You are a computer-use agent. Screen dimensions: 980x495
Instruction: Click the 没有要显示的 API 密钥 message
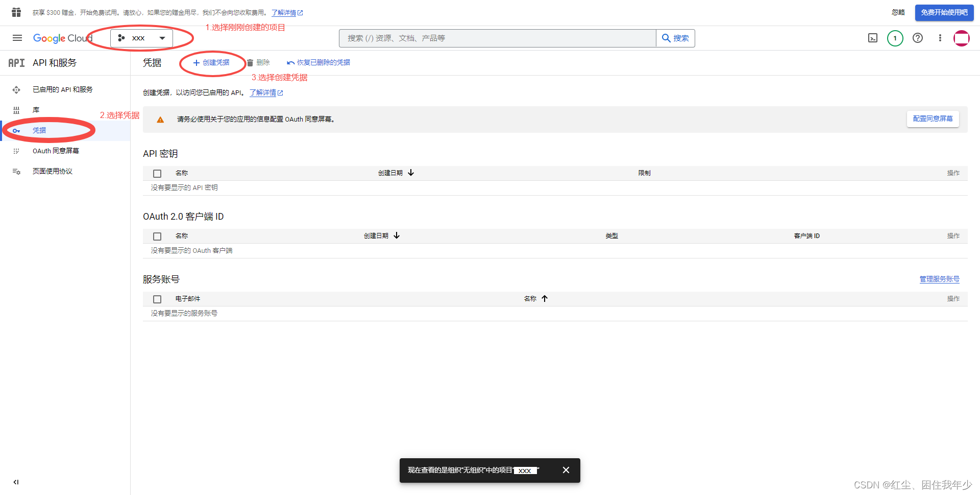(x=184, y=187)
